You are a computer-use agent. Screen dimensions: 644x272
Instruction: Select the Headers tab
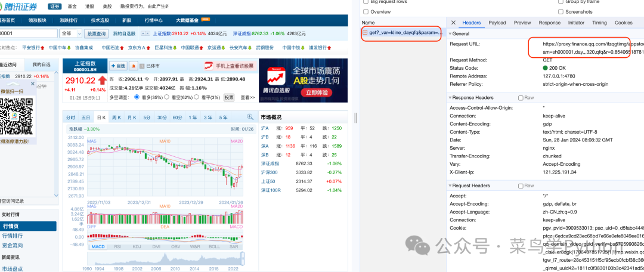coord(472,23)
